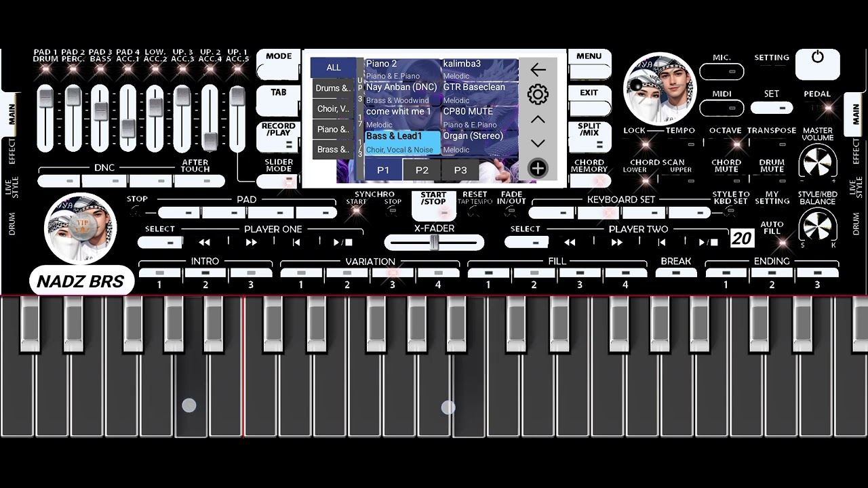Rewind Player Two
This screenshot has width=868, height=488.
(x=570, y=242)
